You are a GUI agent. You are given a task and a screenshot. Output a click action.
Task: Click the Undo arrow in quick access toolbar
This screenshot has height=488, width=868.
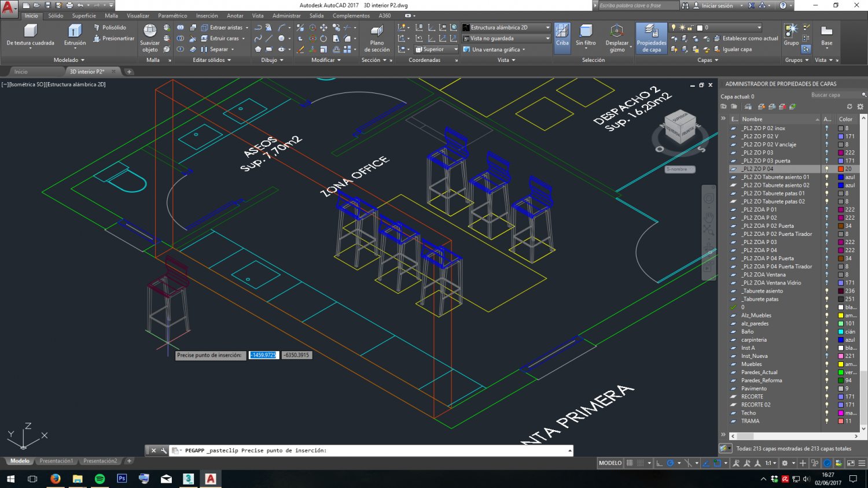click(x=80, y=5)
